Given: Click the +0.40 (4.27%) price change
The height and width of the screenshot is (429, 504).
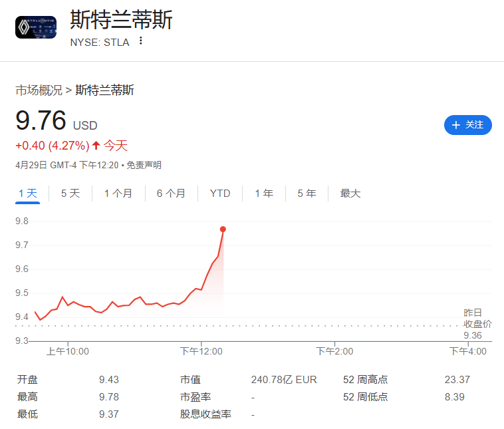Looking at the screenshot, I should (x=53, y=146).
